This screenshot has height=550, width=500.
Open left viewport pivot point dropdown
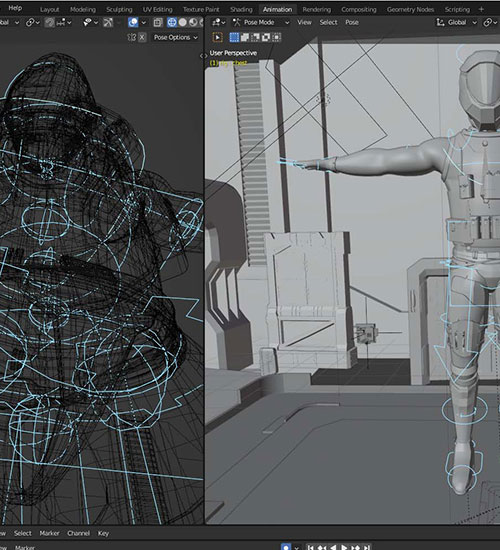point(33,23)
